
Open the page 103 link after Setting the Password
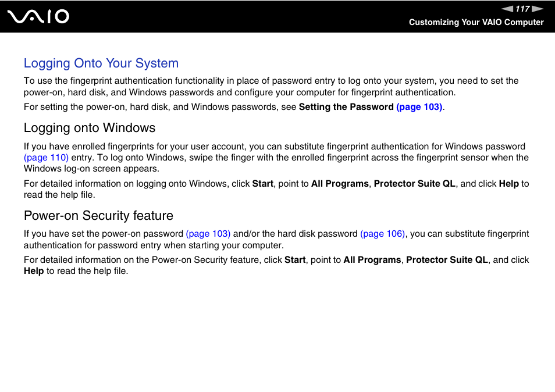(419, 107)
